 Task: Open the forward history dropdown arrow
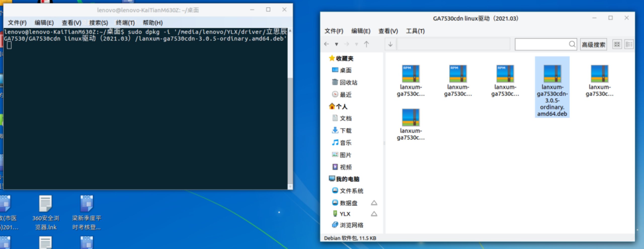click(x=356, y=44)
